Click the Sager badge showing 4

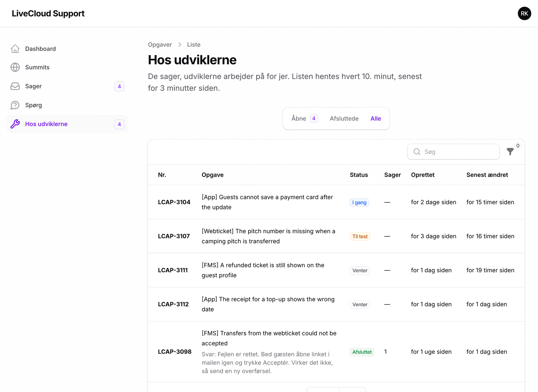[x=119, y=86]
